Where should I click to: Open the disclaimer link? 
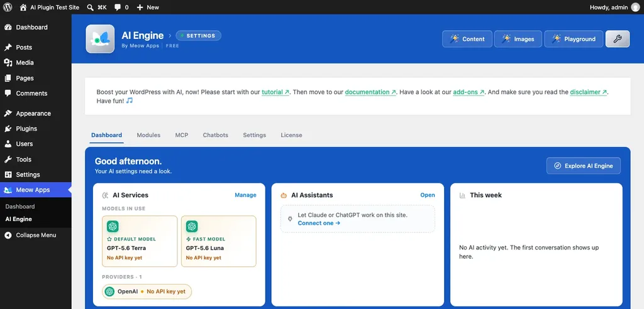tap(589, 92)
